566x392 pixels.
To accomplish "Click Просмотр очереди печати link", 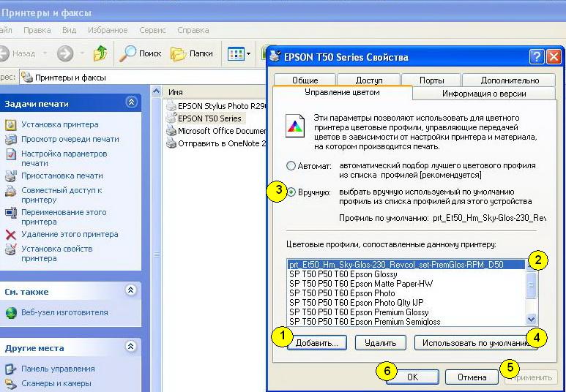I will [x=70, y=139].
